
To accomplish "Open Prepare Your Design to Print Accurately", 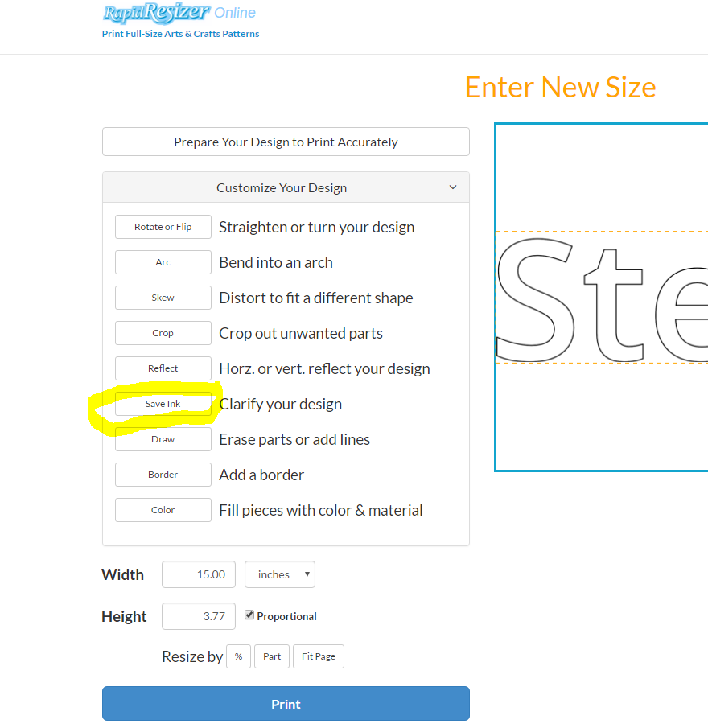I will click(286, 142).
